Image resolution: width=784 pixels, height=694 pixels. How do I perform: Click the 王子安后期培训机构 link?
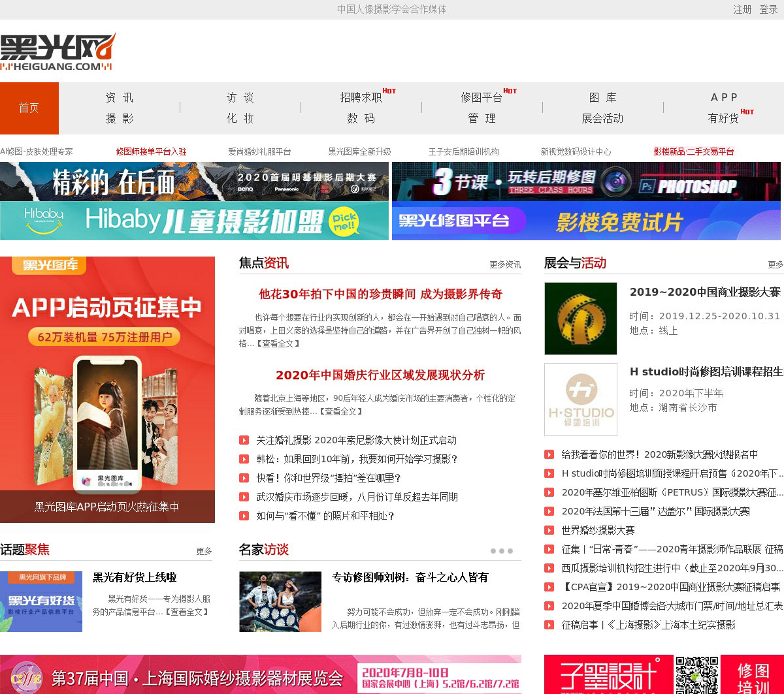(x=464, y=151)
